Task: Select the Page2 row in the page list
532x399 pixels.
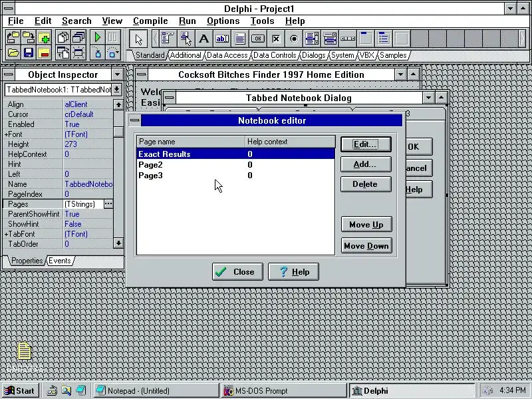Action: (235, 165)
